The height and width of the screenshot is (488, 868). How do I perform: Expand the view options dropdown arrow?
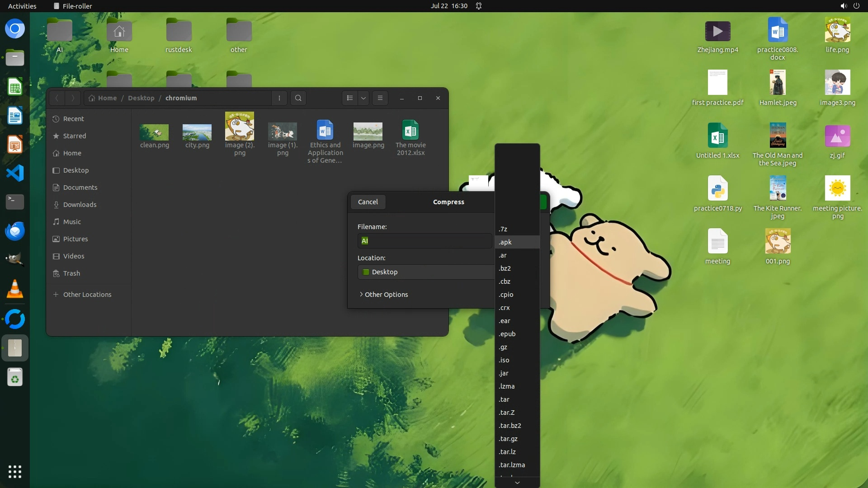pos(363,98)
